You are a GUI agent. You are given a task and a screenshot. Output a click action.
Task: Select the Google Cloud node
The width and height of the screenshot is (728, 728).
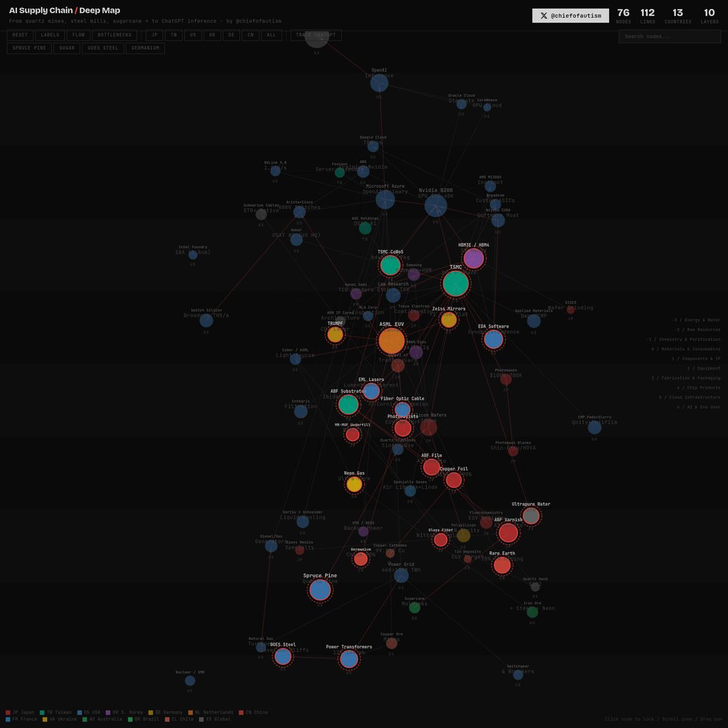[x=372, y=146]
